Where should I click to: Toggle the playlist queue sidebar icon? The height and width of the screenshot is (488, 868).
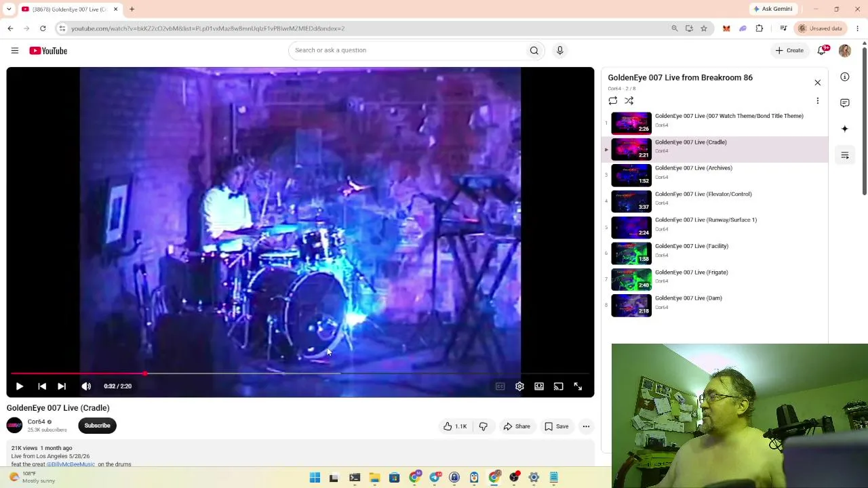tap(845, 155)
